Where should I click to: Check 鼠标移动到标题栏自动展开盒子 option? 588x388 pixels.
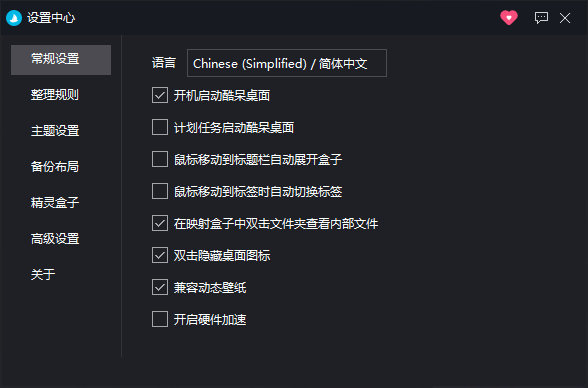point(160,159)
